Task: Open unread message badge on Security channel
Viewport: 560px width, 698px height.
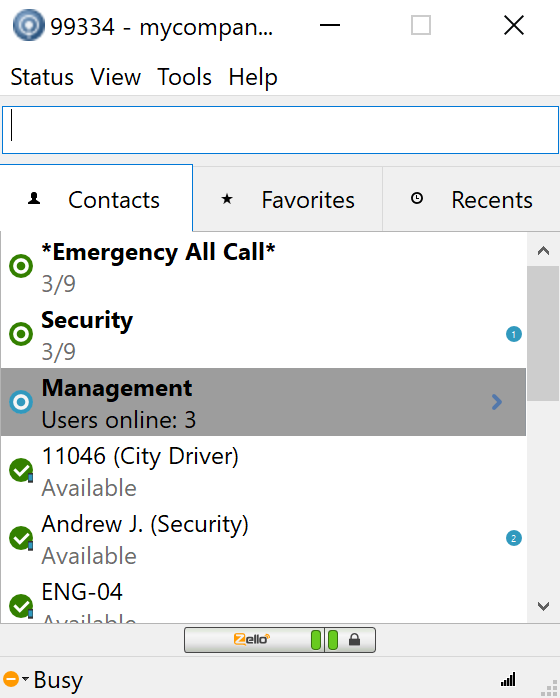Action: click(514, 334)
